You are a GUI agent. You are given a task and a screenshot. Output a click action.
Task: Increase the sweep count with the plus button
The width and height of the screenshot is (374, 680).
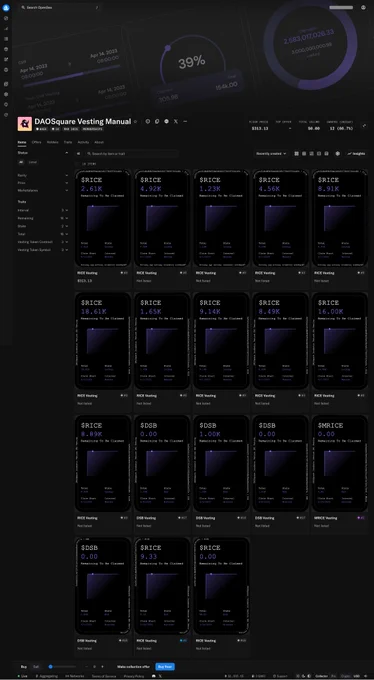tap(102, 667)
